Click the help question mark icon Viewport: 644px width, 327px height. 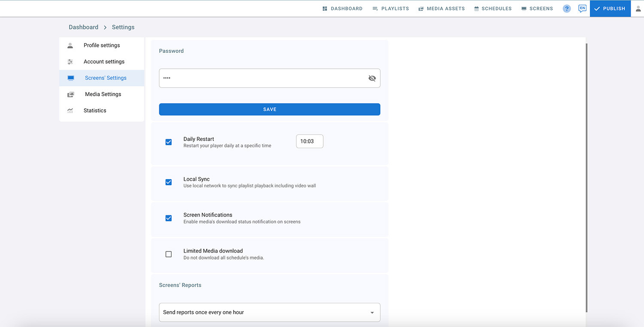567,9
